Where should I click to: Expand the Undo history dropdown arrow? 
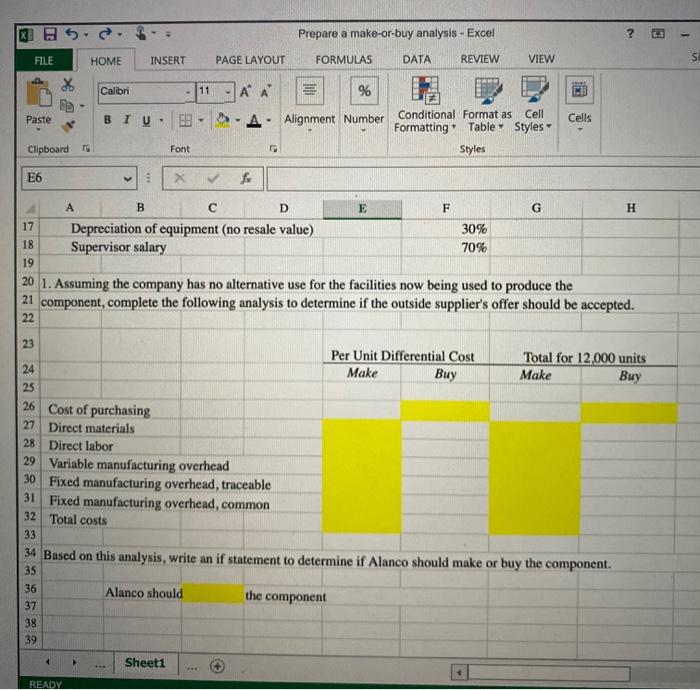click(x=86, y=34)
